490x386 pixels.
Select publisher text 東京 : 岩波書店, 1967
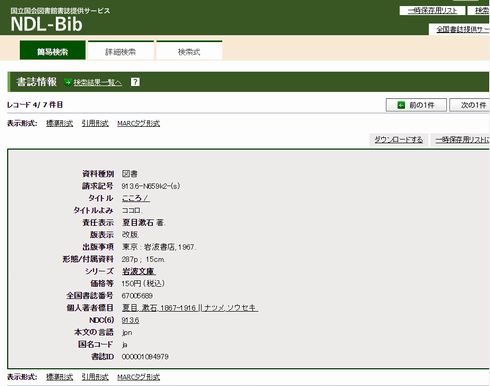click(158, 247)
